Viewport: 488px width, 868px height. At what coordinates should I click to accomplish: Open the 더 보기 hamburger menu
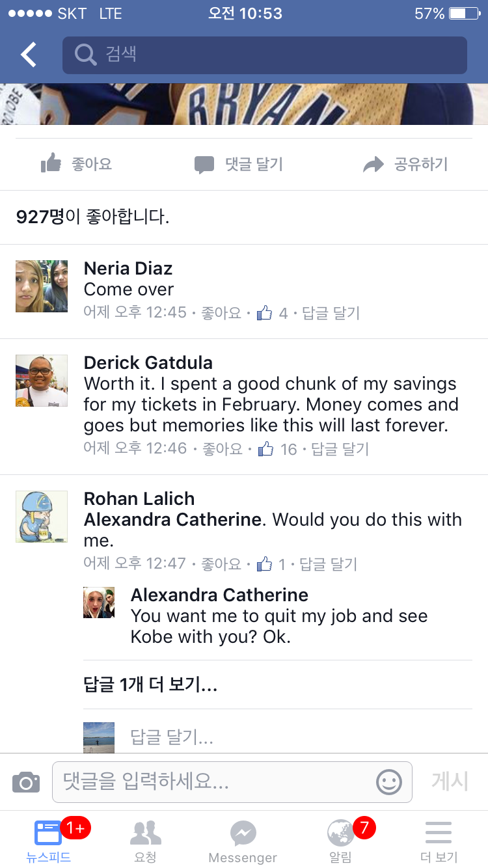[x=439, y=841]
